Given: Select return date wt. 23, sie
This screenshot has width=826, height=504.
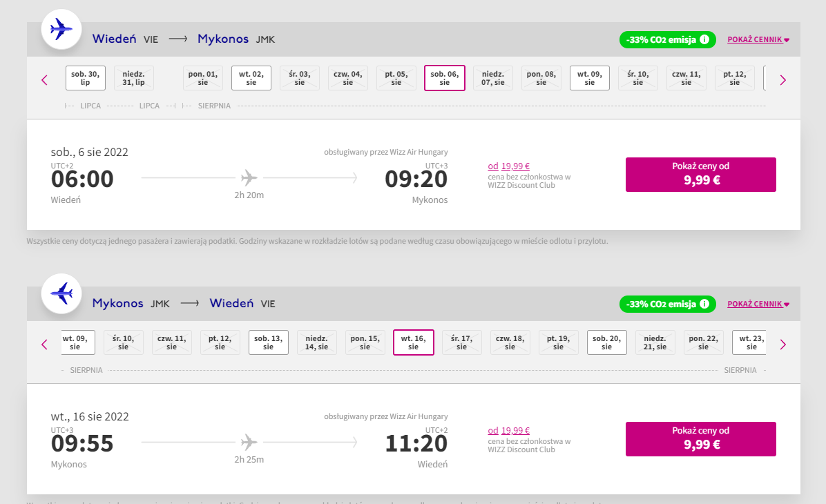Looking at the screenshot, I should coord(749,342).
